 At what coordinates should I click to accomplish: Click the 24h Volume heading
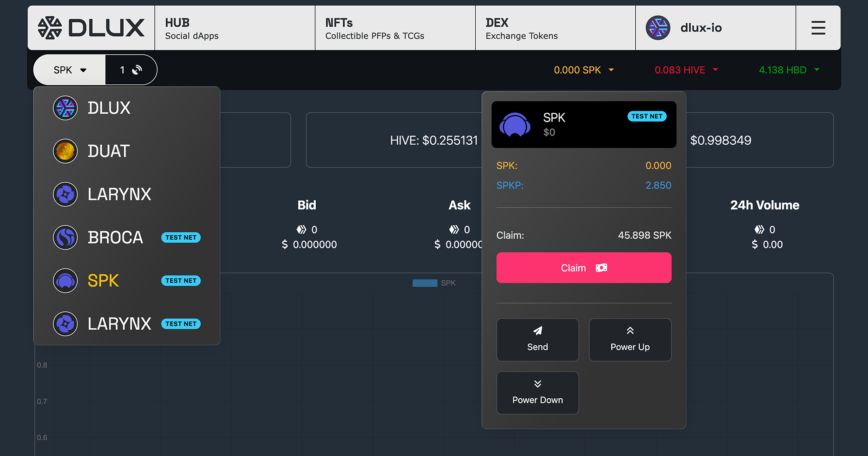[x=765, y=205]
